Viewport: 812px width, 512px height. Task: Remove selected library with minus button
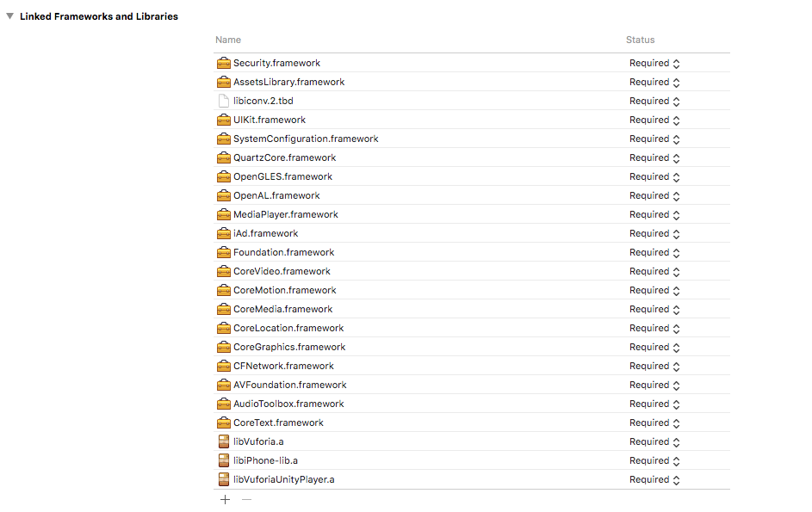(246, 499)
